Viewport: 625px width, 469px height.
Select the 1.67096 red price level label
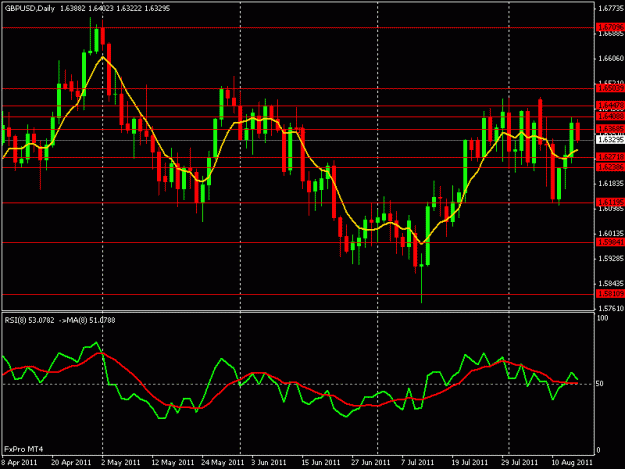click(610, 27)
